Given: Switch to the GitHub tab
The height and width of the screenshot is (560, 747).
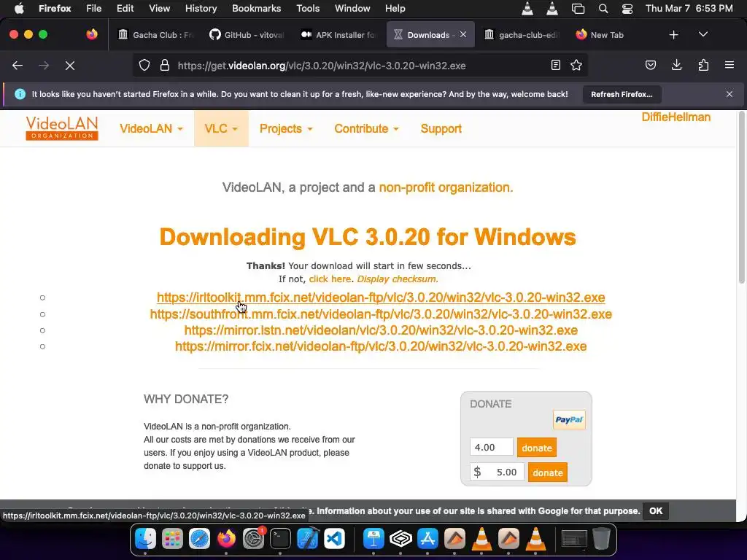Looking at the screenshot, I should [x=247, y=35].
